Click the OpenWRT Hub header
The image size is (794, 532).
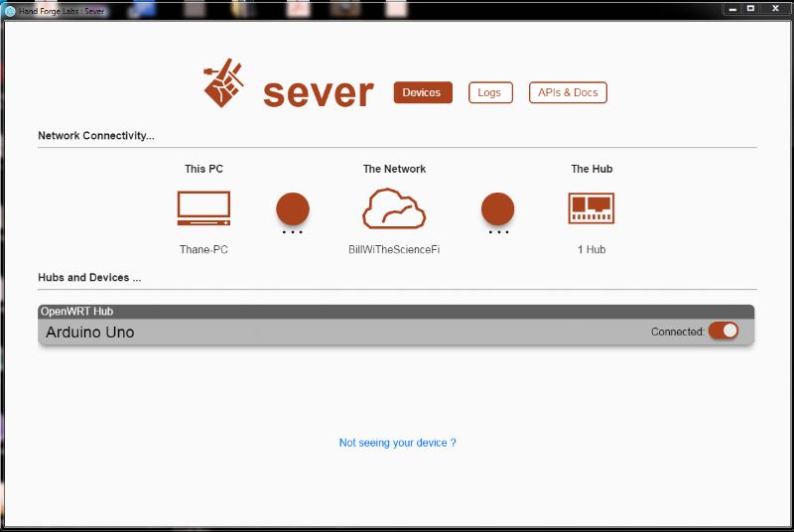pyautogui.click(x=396, y=312)
